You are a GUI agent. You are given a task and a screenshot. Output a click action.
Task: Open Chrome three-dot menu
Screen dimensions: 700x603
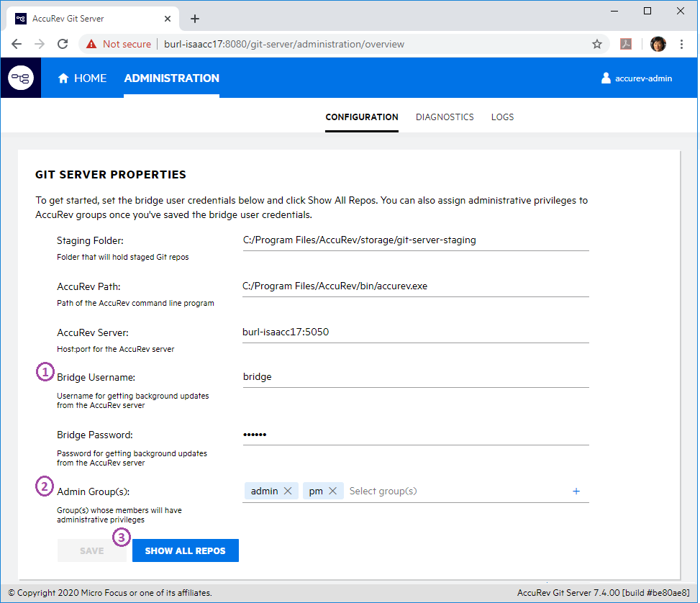(681, 44)
